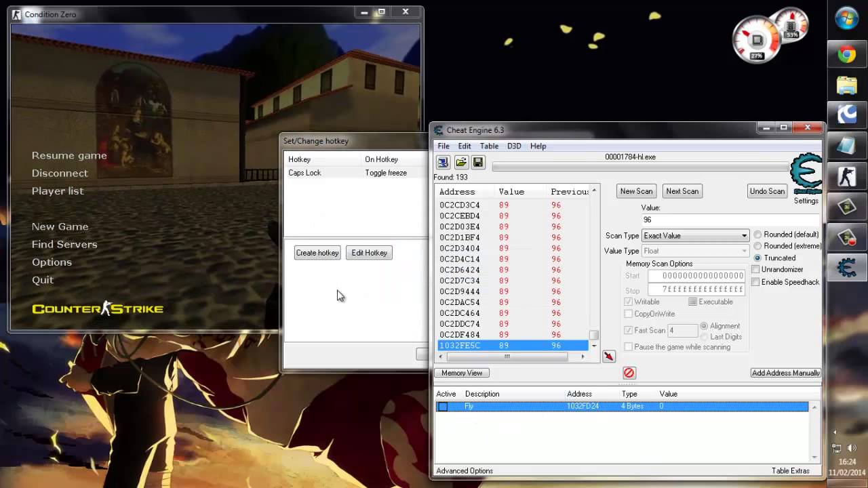Click the Edit Hotkey button
This screenshot has width=868, height=488.
pyautogui.click(x=369, y=253)
